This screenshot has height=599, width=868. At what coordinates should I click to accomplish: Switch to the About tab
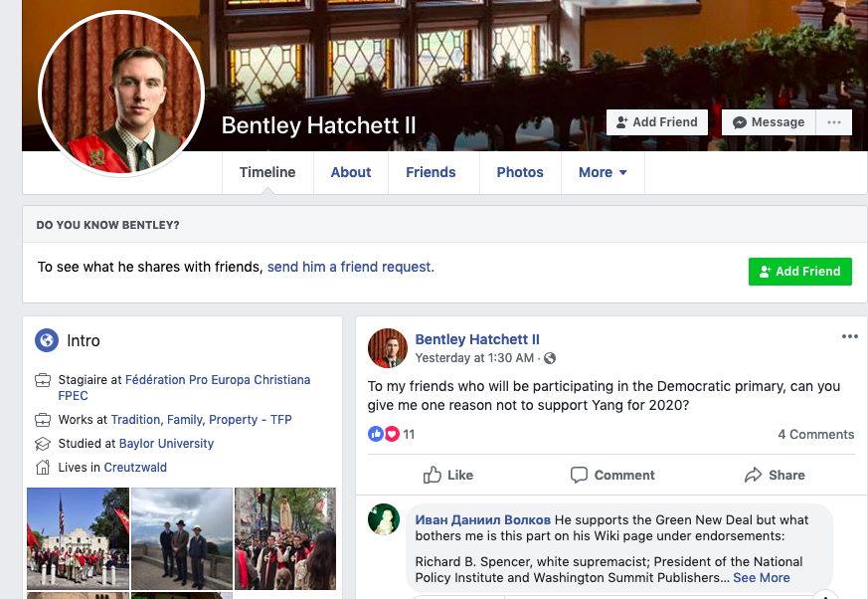(x=351, y=172)
